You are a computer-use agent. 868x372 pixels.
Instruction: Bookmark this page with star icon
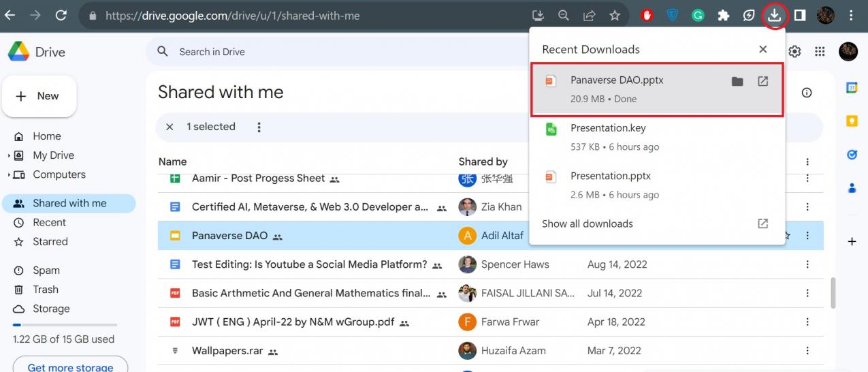(x=615, y=15)
